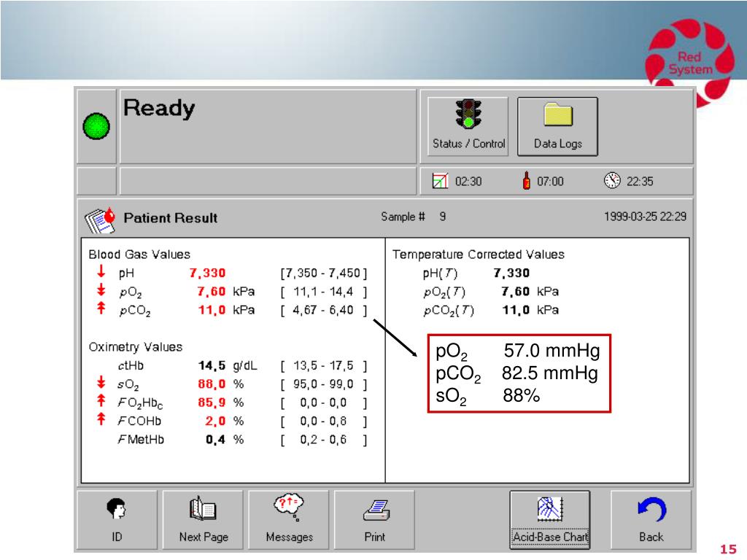747x560 pixels.
Task: View analyzer Messages
Action: [289, 518]
